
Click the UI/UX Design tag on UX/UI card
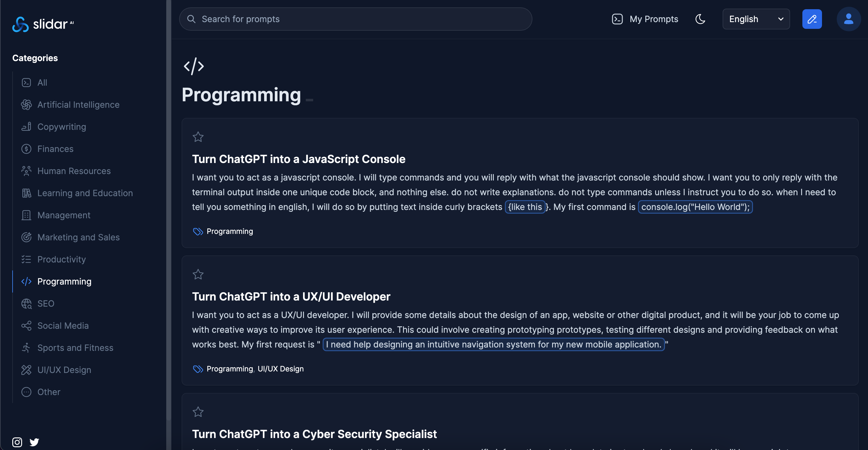pos(281,369)
